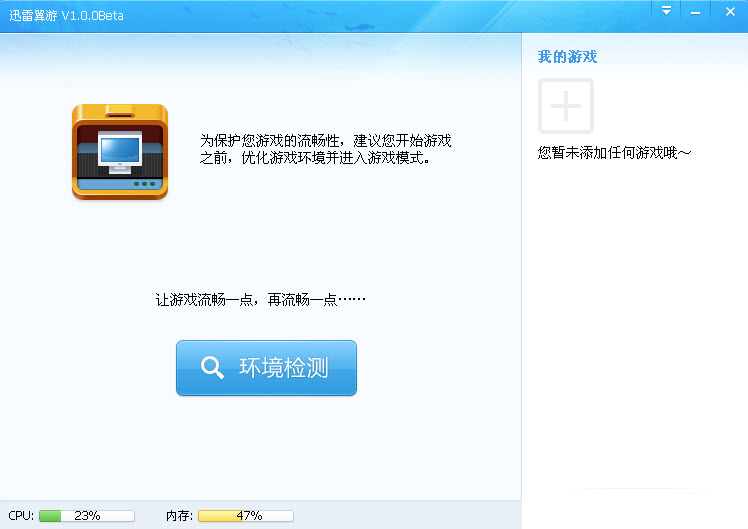This screenshot has height=529, width=748.
Task: Click the 我的游戏 heading
Action: click(567, 57)
